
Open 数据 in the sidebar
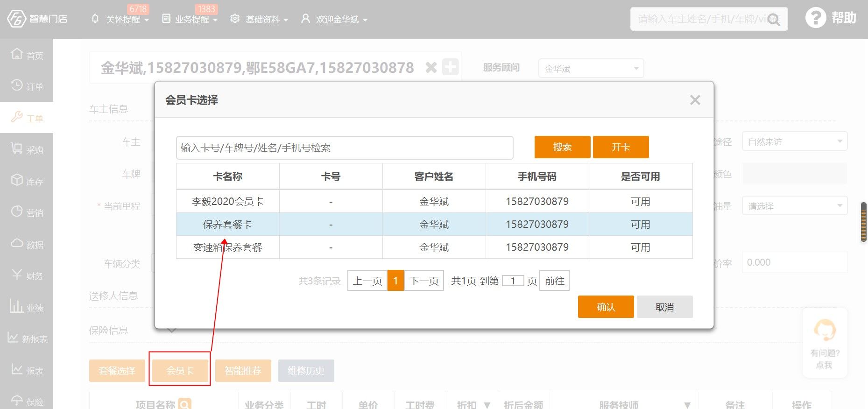[27, 244]
